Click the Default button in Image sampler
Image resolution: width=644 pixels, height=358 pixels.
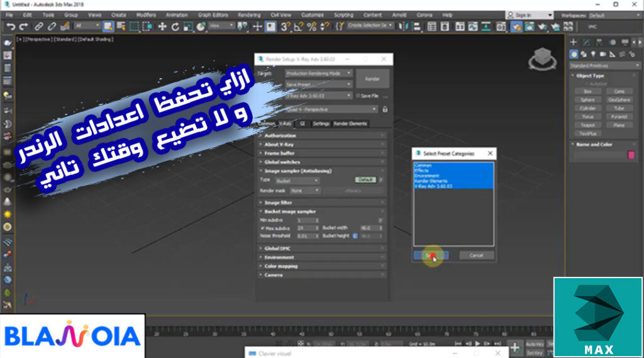pyautogui.click(x=365, y=180)
